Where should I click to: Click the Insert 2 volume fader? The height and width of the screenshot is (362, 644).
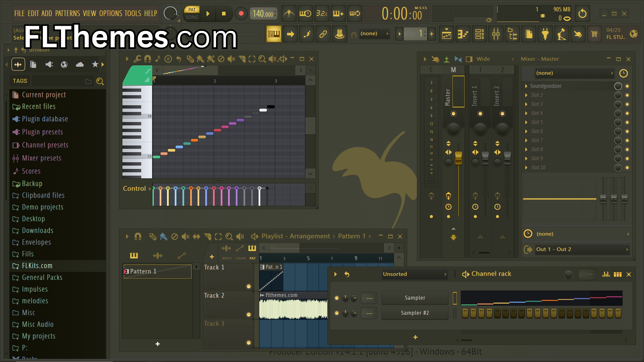507,158
